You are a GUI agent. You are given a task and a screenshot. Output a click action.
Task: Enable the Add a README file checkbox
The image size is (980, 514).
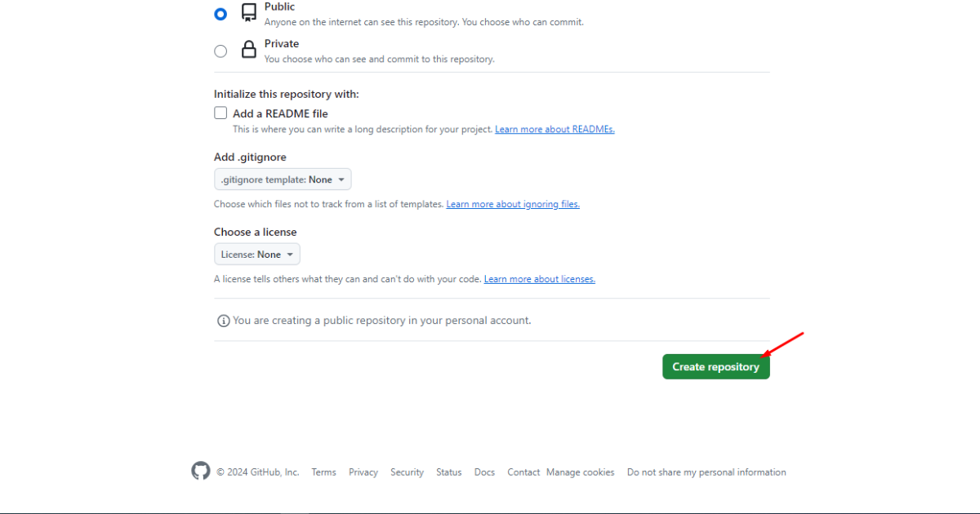click(220, 113)
